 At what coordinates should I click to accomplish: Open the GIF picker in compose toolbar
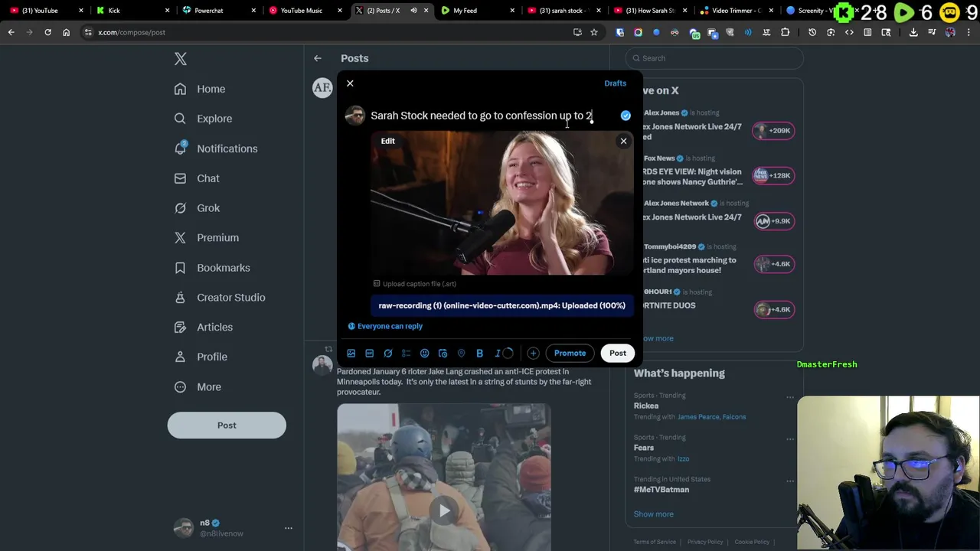pyautogui.click(x=369, y=353)
